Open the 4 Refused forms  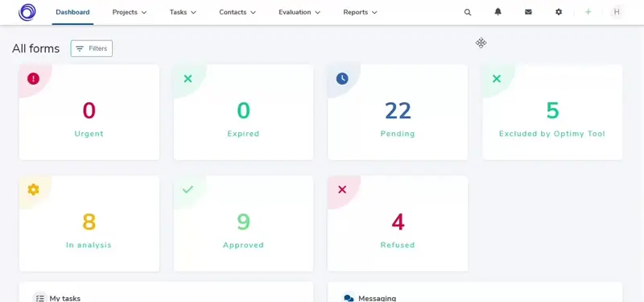point(398,222)
